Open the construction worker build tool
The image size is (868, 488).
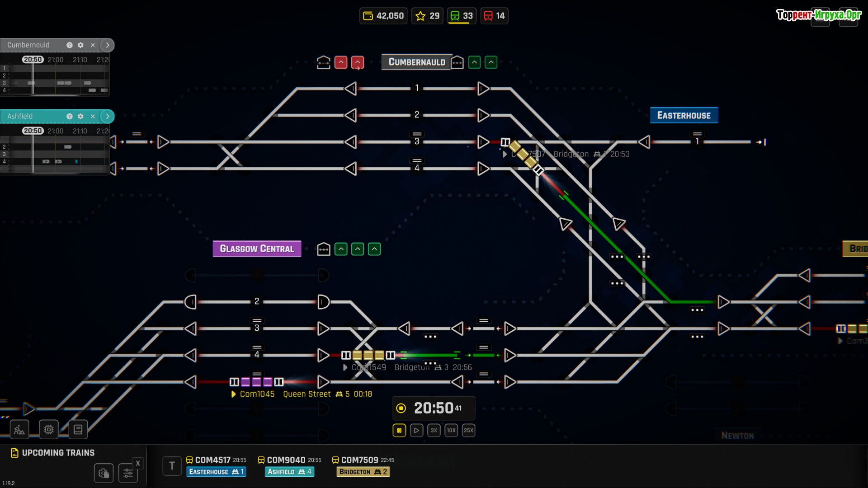point(19,429)
